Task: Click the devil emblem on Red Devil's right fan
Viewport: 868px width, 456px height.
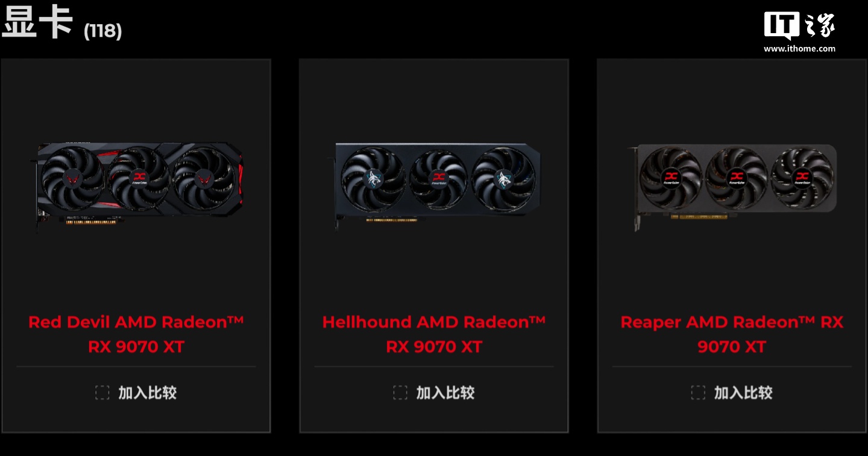Action: pos(204,178)
